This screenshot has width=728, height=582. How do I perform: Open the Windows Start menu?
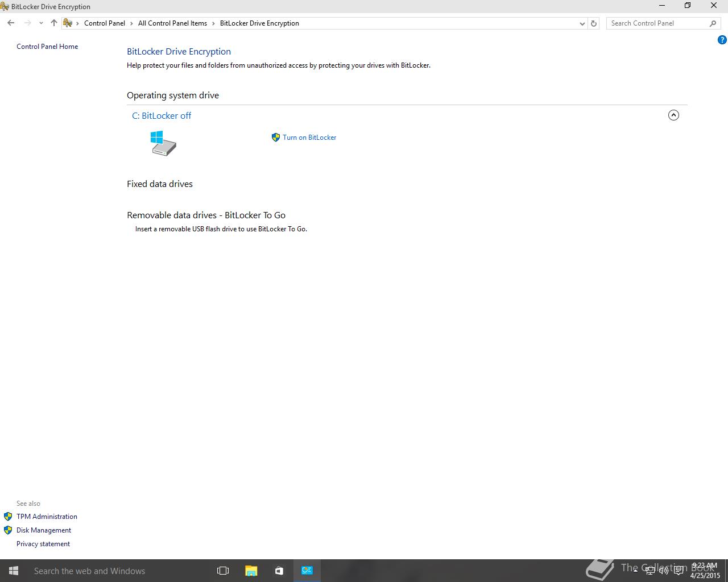[x=14, y=571]
